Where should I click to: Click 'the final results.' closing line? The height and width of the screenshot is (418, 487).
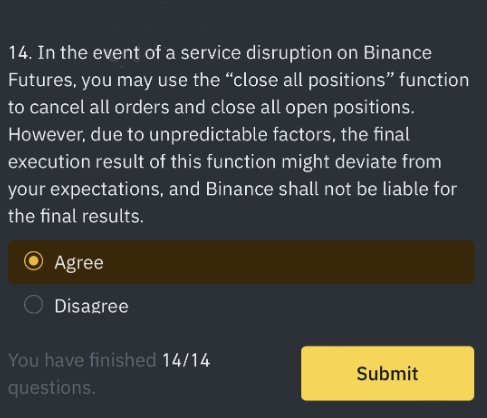pos(76,216)
